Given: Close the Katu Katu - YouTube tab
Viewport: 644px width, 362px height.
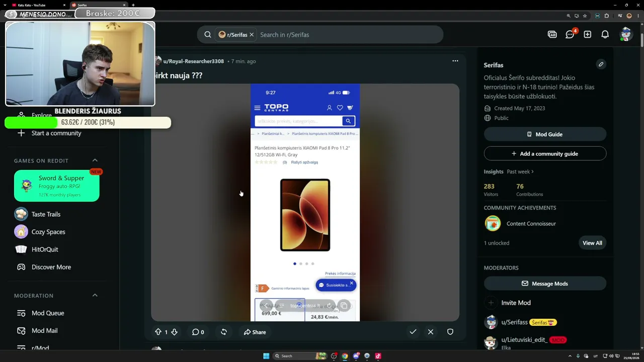Looking at the screenshot, I should [x=64, y=5].
